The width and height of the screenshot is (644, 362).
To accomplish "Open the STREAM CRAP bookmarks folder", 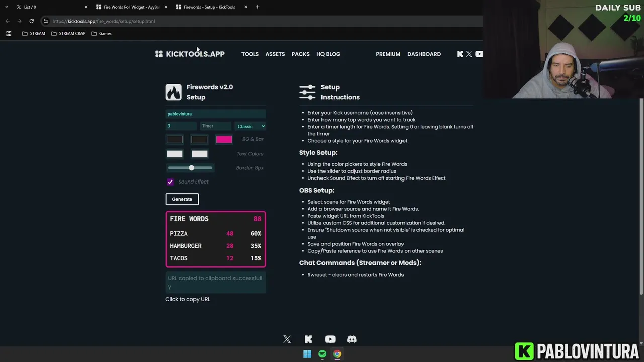I will tap(68, 33).
